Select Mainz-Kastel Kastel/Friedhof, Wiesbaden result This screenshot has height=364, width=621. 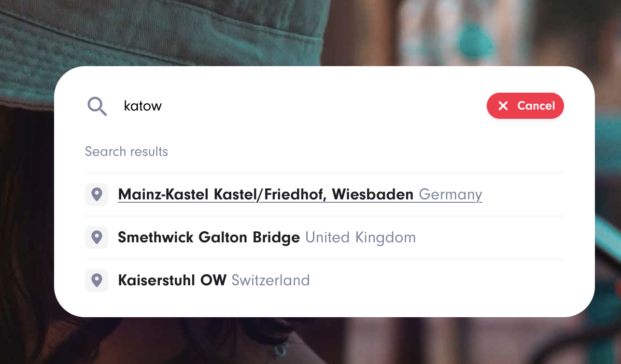[266, 195]
